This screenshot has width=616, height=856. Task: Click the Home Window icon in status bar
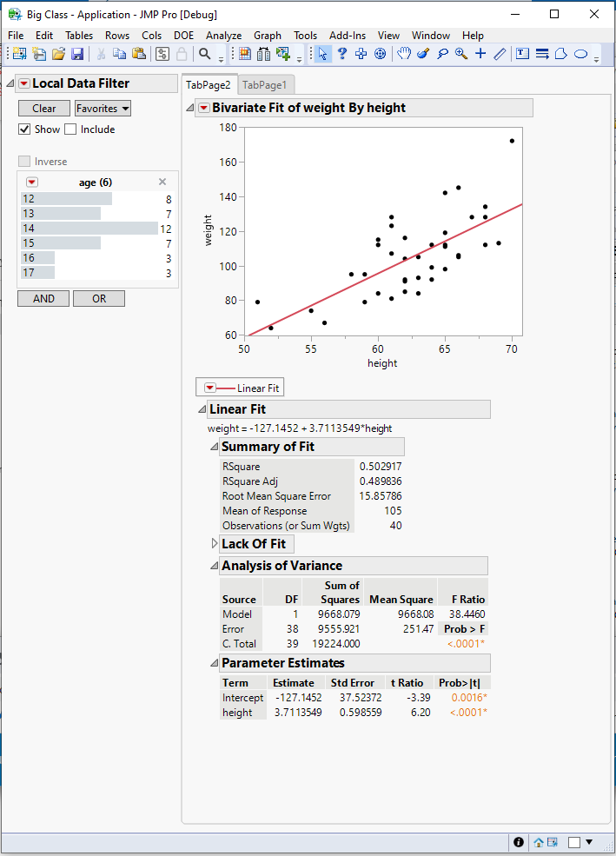(539, 842)
